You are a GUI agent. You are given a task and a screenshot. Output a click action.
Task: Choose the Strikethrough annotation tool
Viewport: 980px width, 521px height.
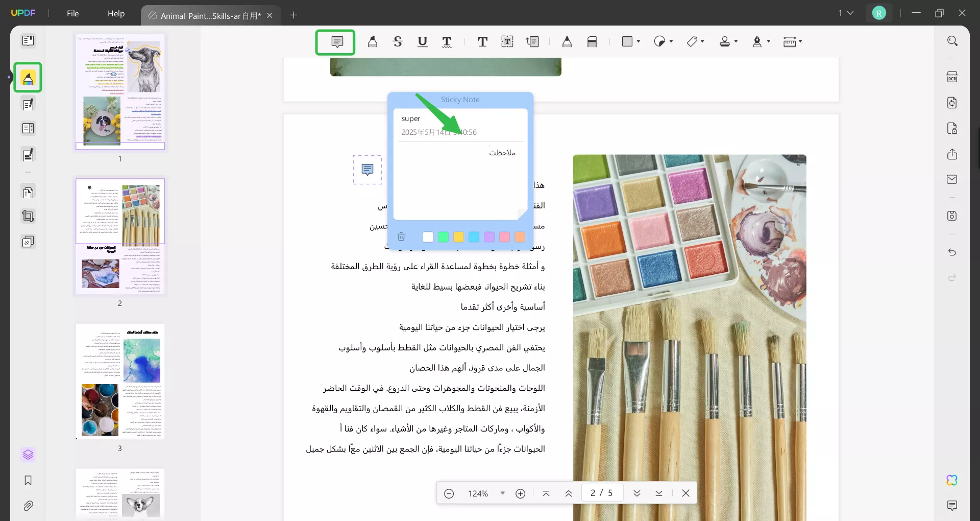(x=398, y=42)
